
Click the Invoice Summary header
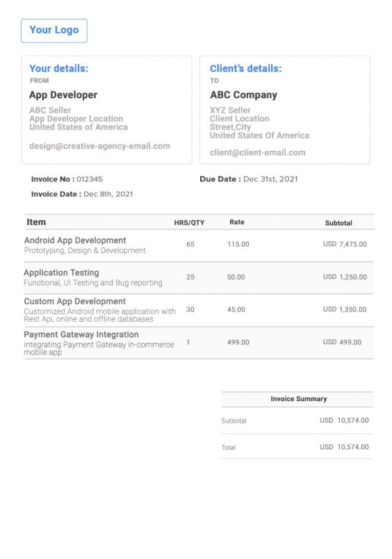click(299, 399)
